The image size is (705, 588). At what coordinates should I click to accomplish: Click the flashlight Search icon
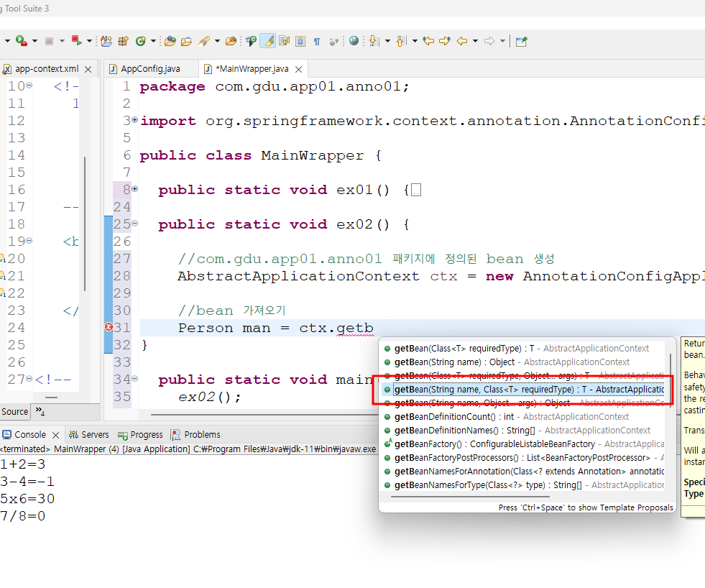pyautogui.click(x=205, y=42)
